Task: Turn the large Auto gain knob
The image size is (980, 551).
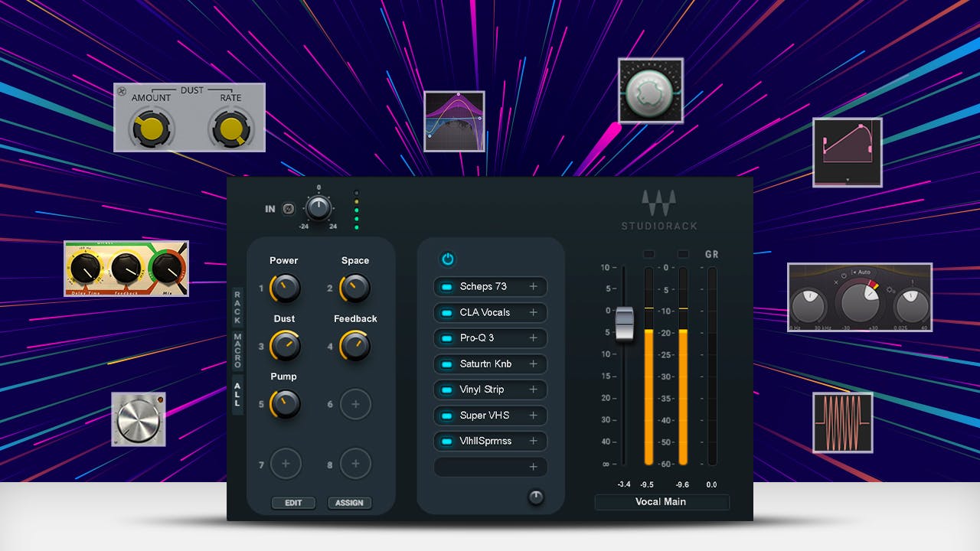Action: (861, 302)
